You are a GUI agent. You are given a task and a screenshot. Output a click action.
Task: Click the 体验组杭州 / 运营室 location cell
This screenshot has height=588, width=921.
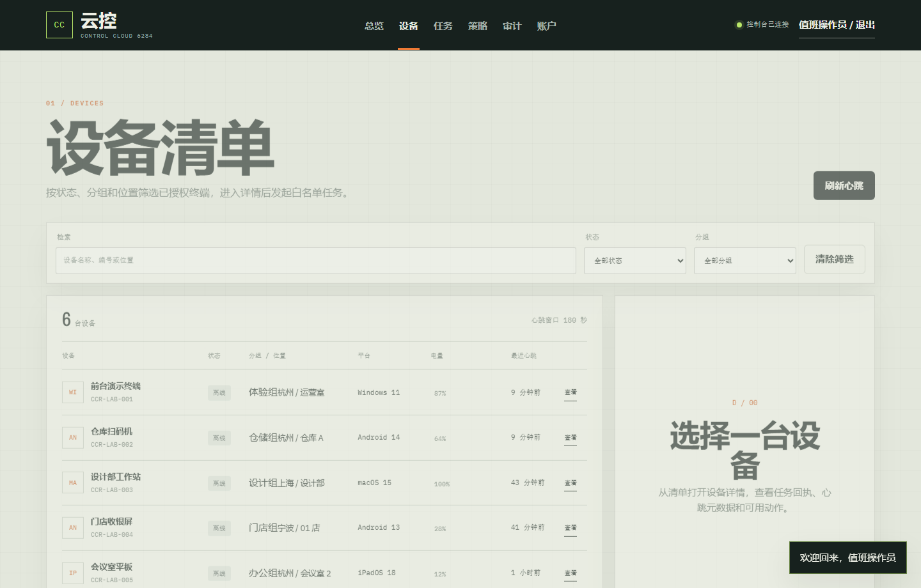click(x=287, y=392)
